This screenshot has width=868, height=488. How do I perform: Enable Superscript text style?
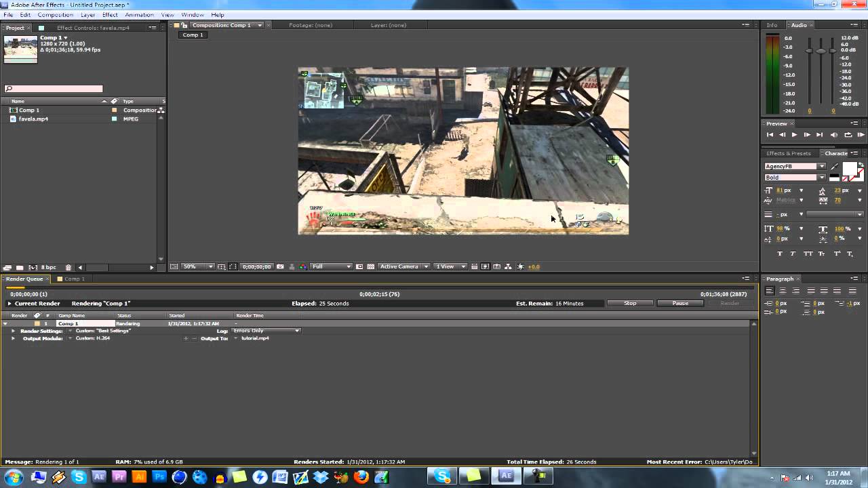(837, 253)
